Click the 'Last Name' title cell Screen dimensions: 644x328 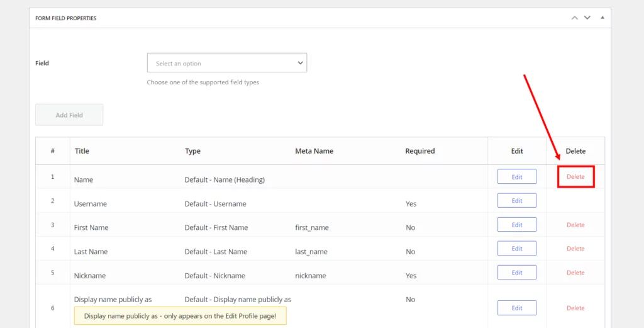91,252
